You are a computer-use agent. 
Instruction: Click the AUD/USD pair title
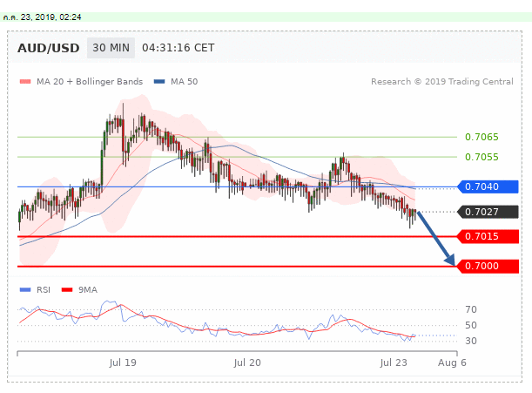click(49, 48)
